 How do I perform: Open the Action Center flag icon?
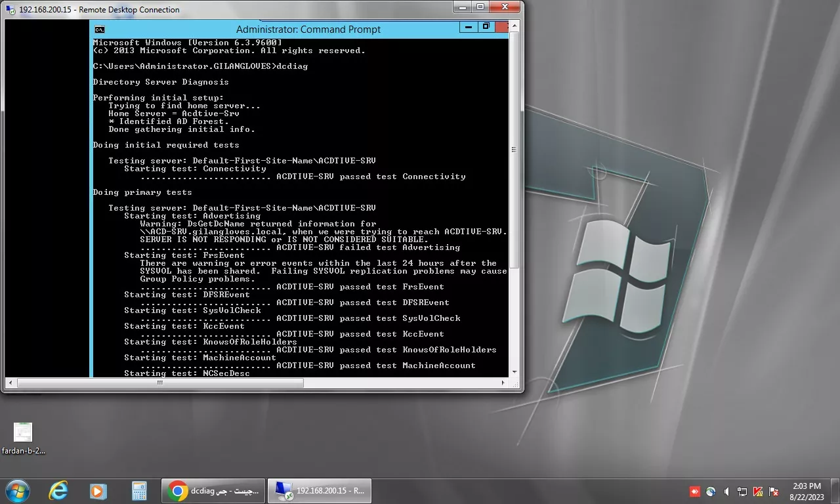coord(774,491)
